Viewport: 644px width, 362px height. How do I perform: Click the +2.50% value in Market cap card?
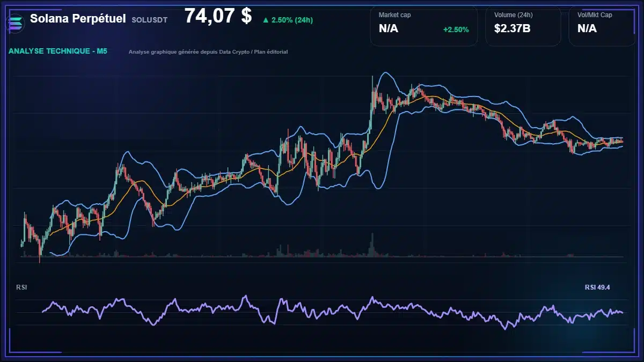[x=456, y=29]
